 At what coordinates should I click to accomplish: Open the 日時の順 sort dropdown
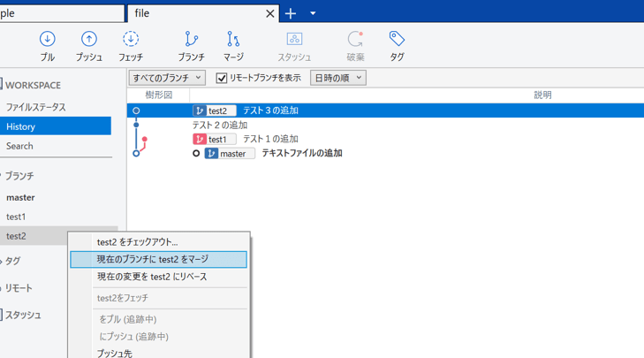click(337, 78)
